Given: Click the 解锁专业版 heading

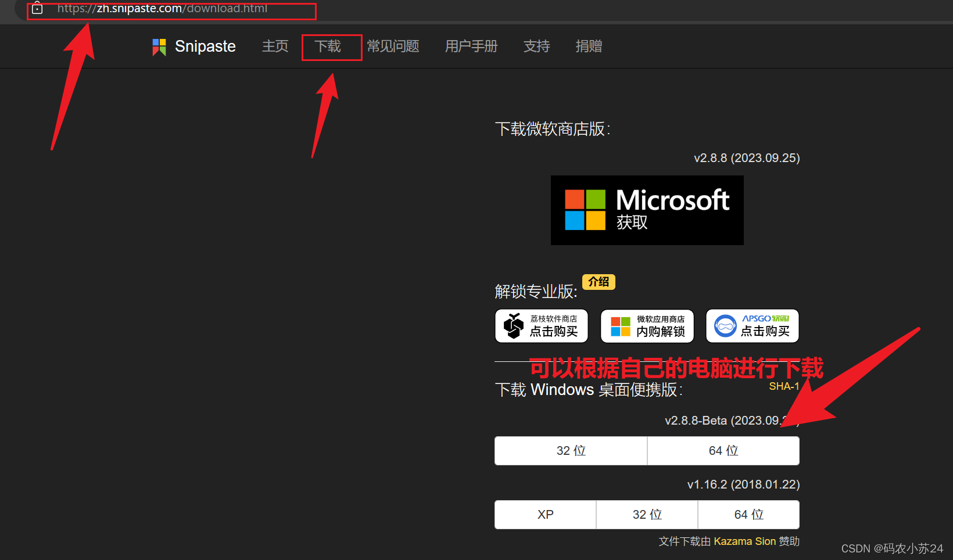Looking at the screenshot, I should pos(536,292).
